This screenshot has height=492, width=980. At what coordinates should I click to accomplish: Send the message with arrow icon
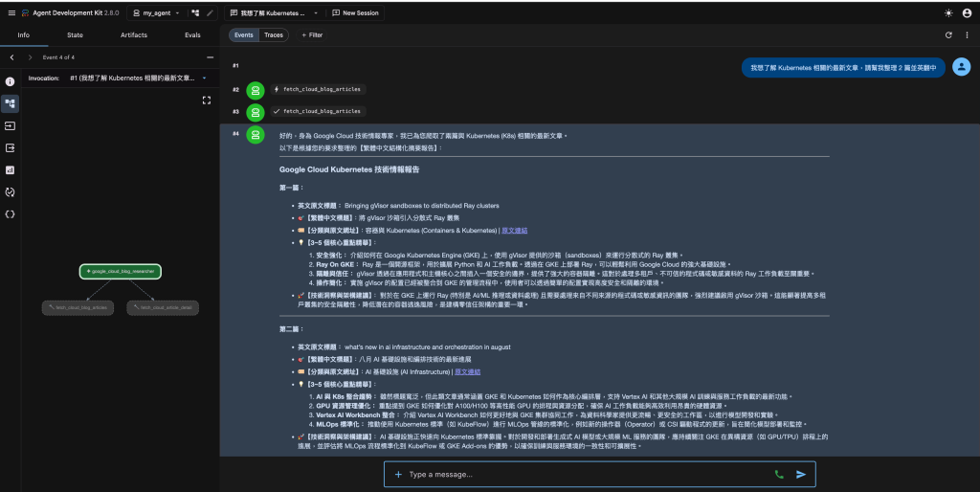pyautogui.click(x=801, y=475)
